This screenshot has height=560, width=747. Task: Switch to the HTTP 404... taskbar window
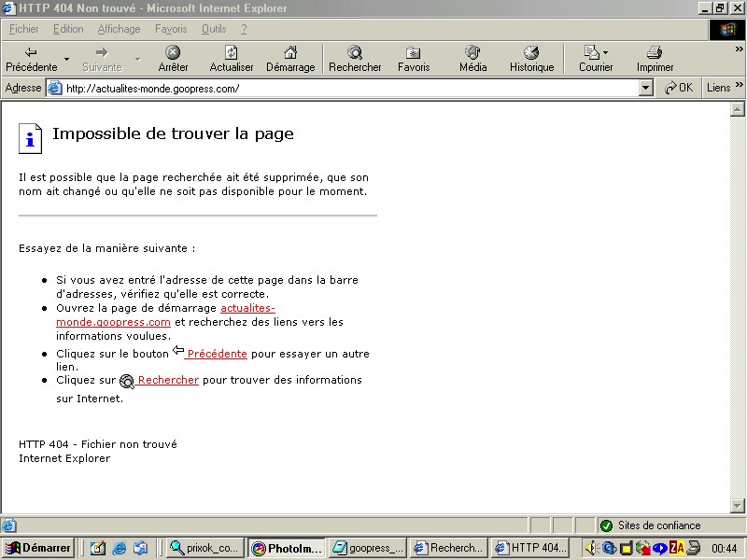[x=531, y=548]
